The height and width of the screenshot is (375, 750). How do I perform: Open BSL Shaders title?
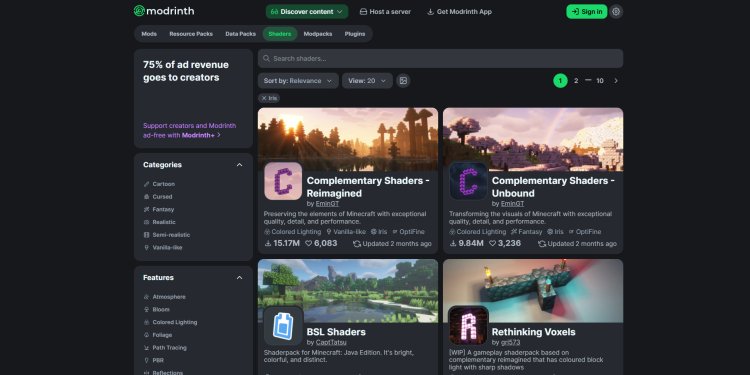pyautogui.click(x=336, y=332)
